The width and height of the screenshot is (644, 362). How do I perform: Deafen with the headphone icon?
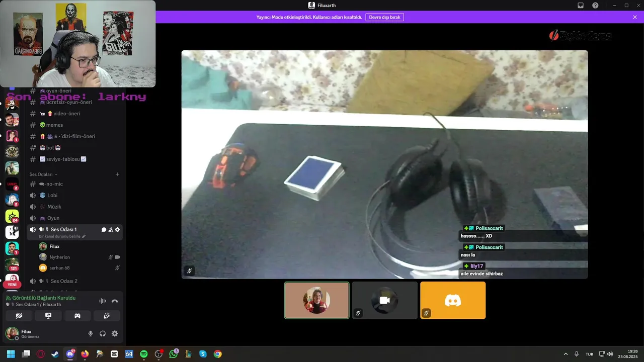[103, 333]
